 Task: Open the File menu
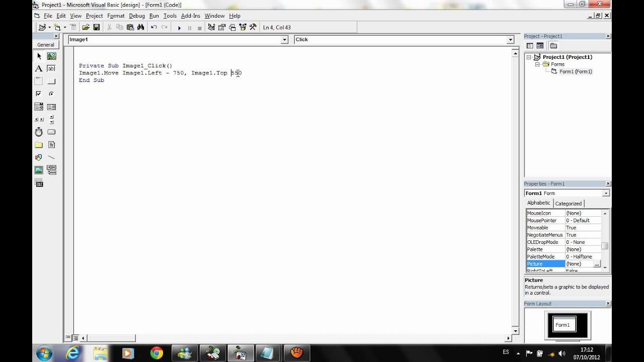pos(48,16)
